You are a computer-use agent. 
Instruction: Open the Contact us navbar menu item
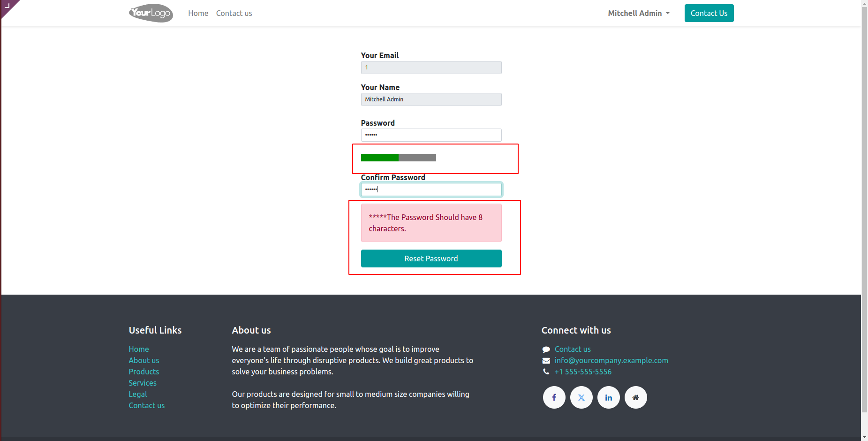point(234,13)
